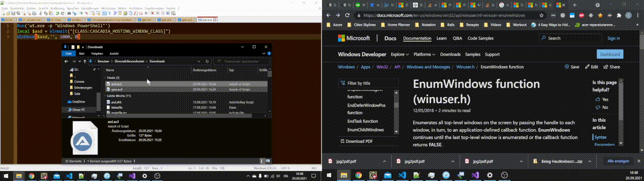Open Visual Studio Code on left taskbar
The height and width of the screenshot is (181, 644).
coord(70,175)
